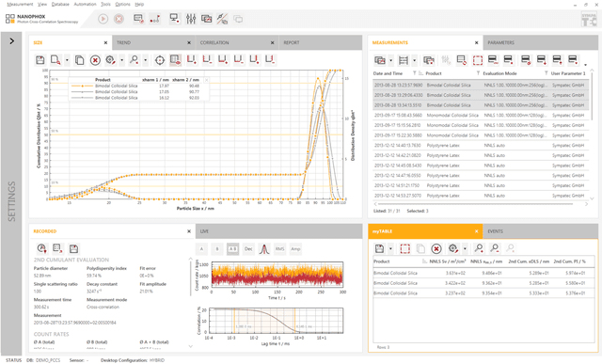Expand the Measurements toolbar overflow arrow
This screenshot has width=602, height=364.
585,65
